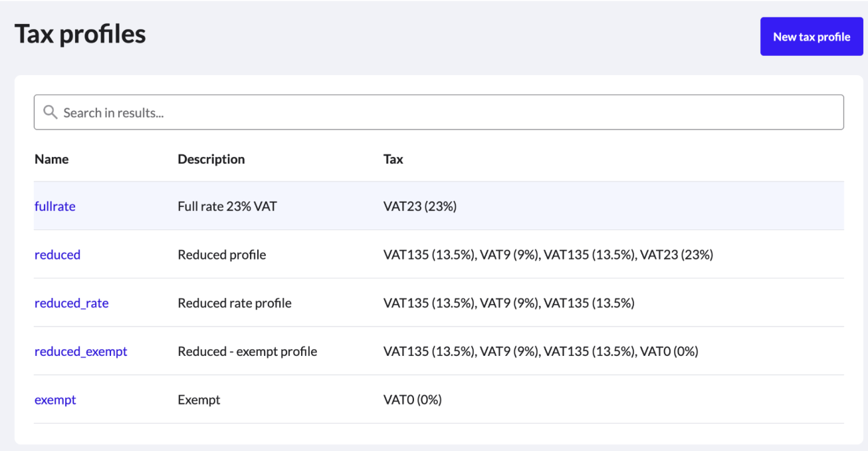Viewport: 868px width, 451px height.
Task: Open the exempt tax profile link
Action: coord(55,400)
